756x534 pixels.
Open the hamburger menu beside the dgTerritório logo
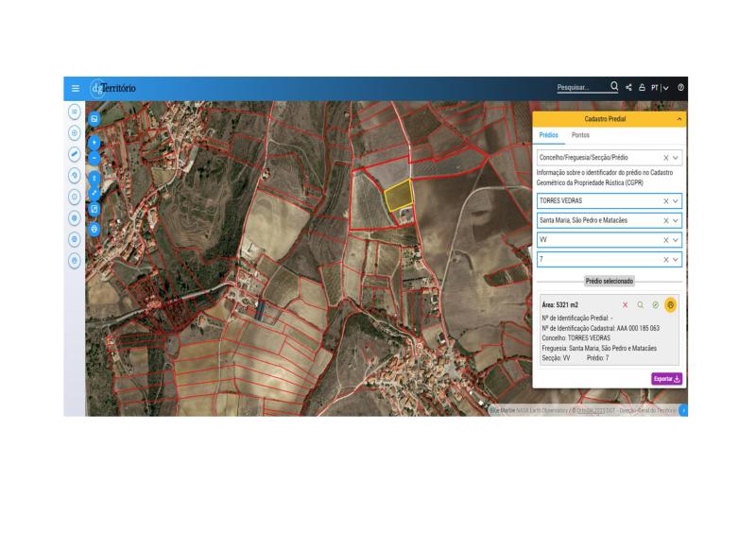tap(76, 89)
